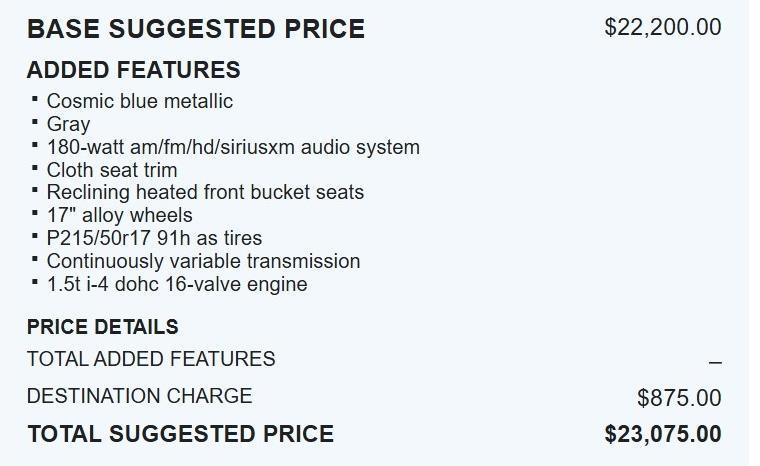Image resolution: width=760 pixels, height=466 pixels.
Task: Click the Gray feature item
Action: click(68, 124)
